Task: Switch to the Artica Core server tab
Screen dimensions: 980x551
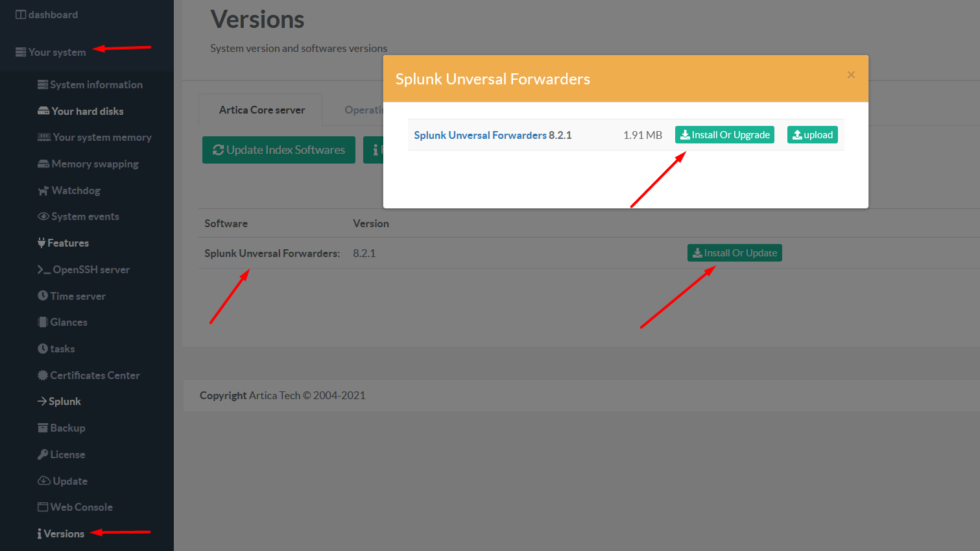Action: click(x=261, y=110)
